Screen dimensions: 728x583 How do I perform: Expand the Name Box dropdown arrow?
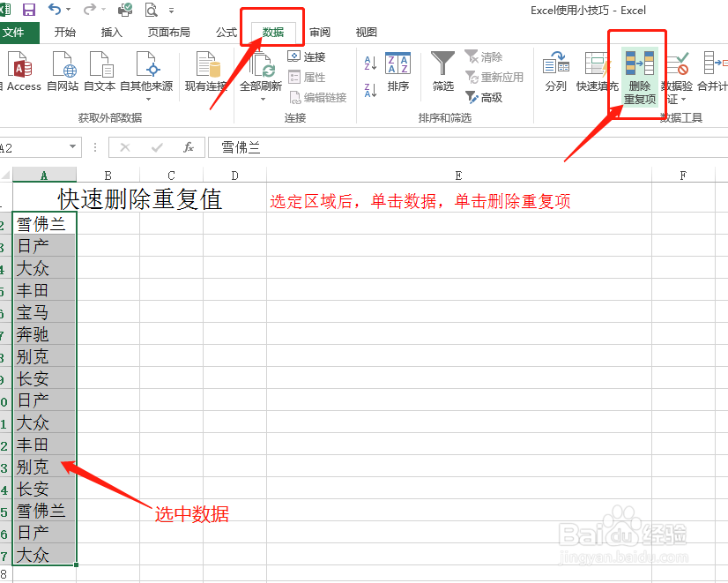(x=72, y=146)
